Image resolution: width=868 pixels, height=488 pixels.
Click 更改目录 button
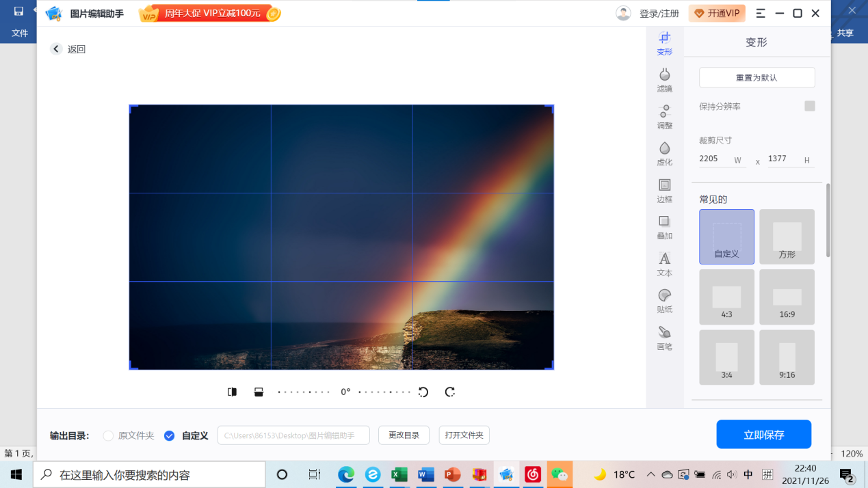pos(404,435)
